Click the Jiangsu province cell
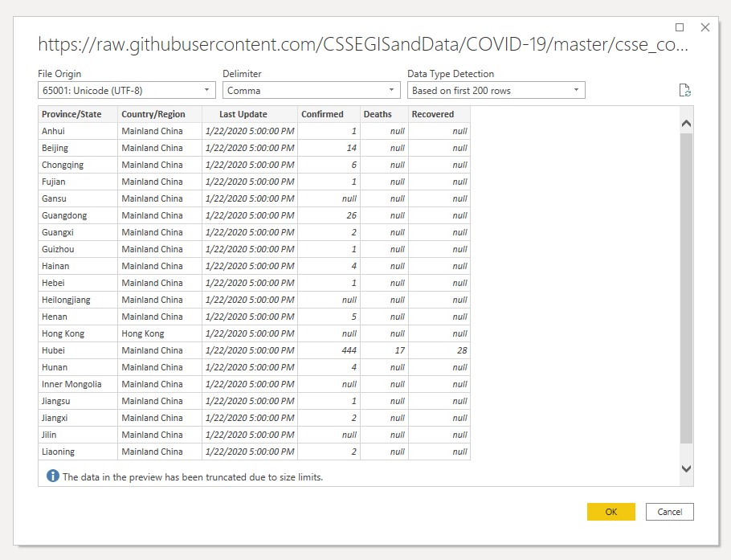731x560 pixels. pos(78,401)
